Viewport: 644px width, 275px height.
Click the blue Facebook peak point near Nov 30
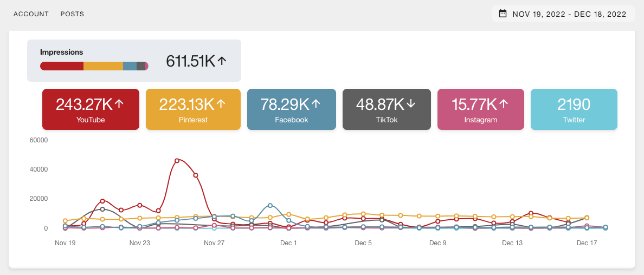tap(270, 206)
